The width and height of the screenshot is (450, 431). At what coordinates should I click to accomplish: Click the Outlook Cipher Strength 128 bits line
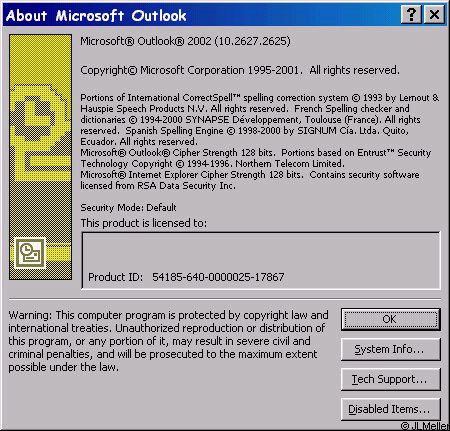[178, 153]
